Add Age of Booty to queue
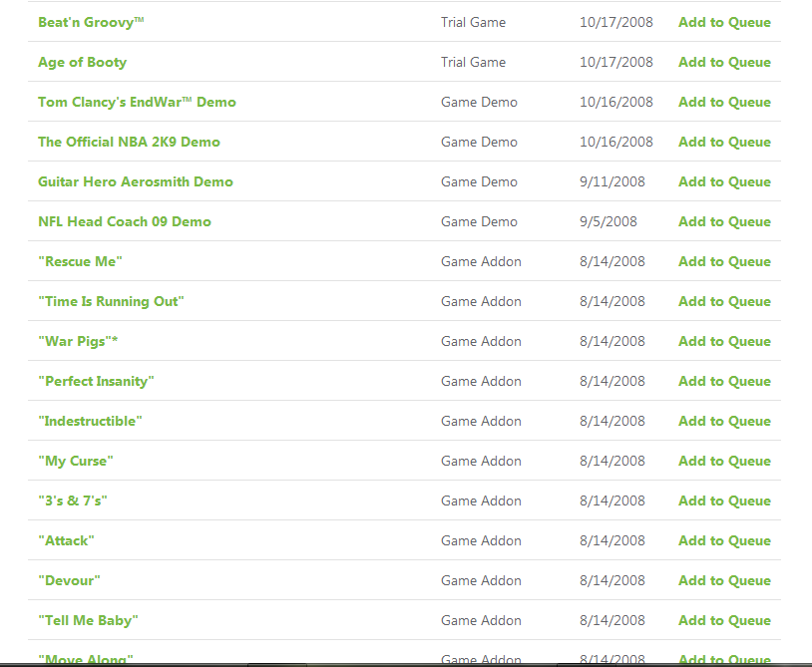Image resolution: width=812 pixels, height=667 pixels. pyautogui.click(x=724, y=62)
